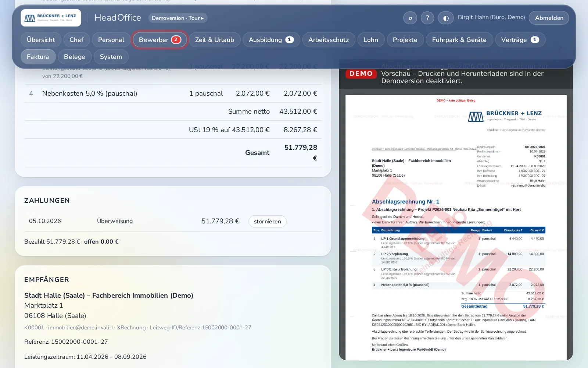The width and height of the screenshot is (588, 368).
Task: Click red badge on Bewerber tab
Action: pyautogui.click(x=176, y=40)
